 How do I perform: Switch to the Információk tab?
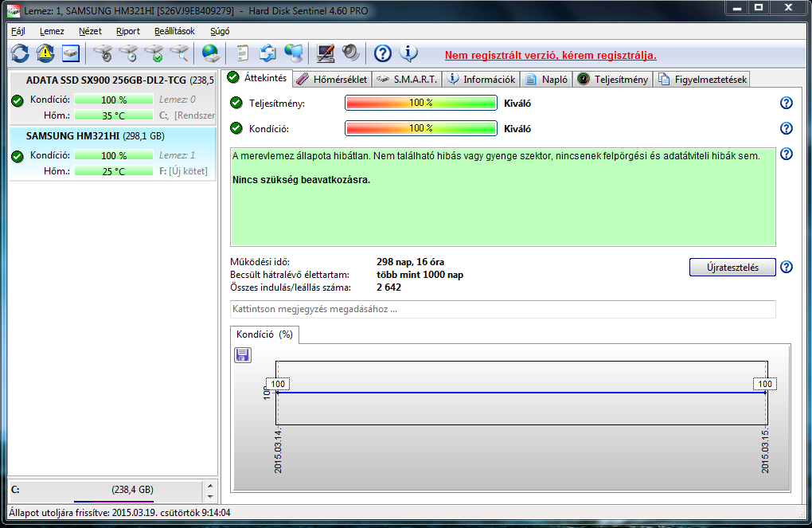coord(482,80)
